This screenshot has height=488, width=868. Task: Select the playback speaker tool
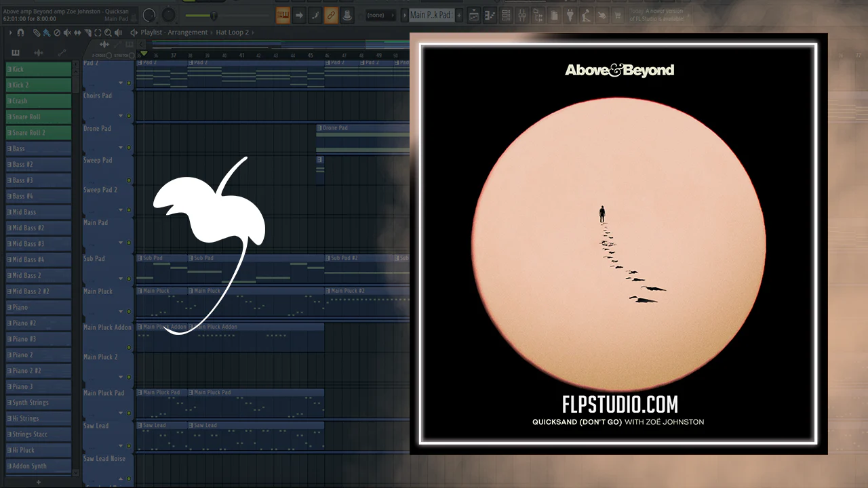[x=118, y=33]
